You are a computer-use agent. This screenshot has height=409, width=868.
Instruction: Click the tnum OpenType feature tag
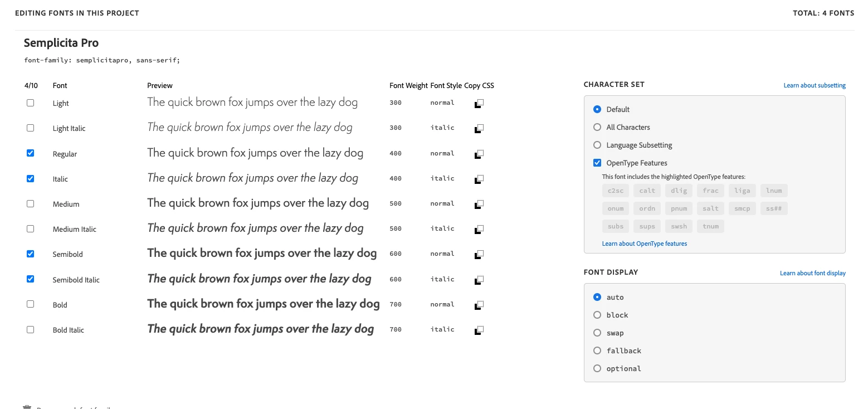[x=710, y=226]
